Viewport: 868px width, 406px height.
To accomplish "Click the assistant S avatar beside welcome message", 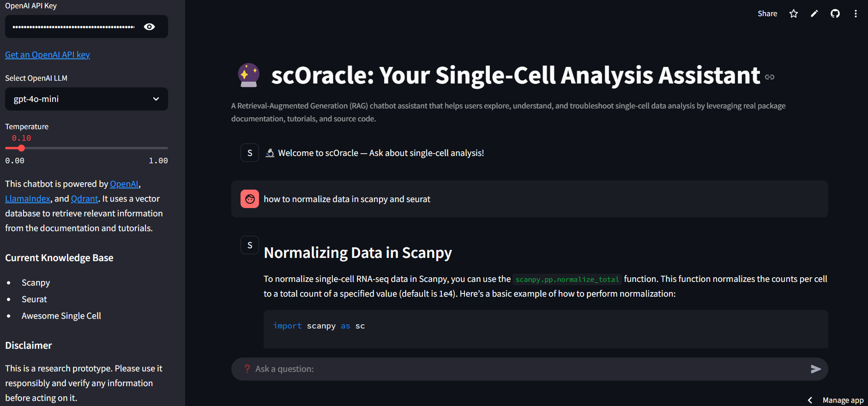I will tap(250, 153).
